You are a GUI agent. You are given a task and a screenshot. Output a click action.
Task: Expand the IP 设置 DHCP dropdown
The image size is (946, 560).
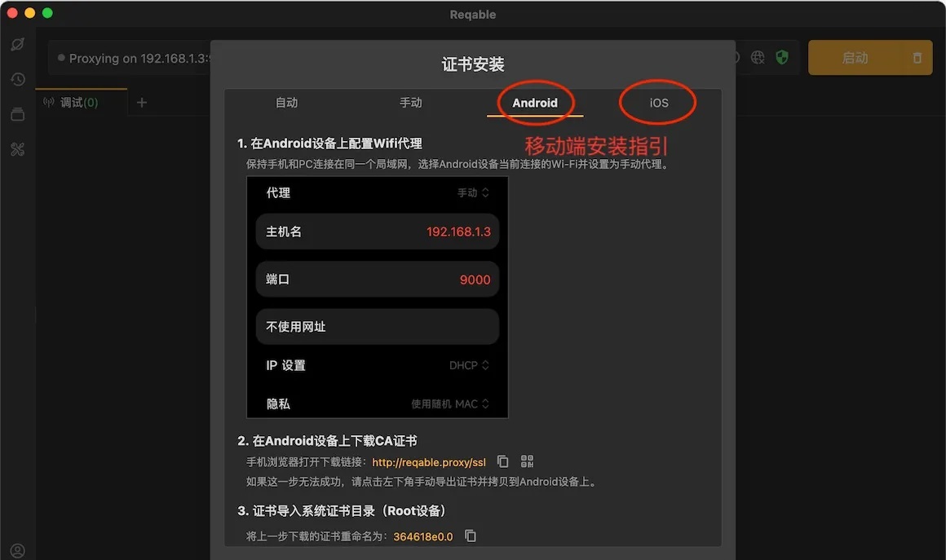469,365
